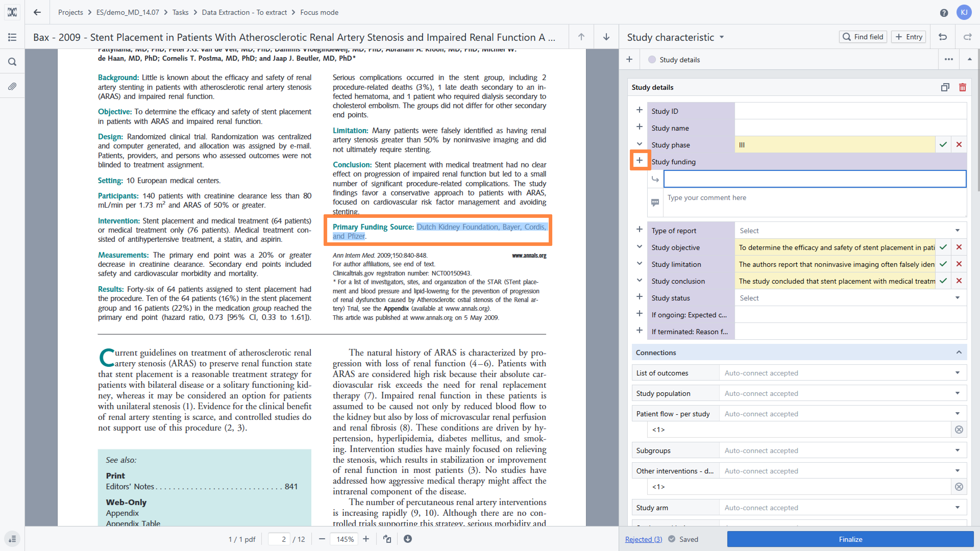Open the Rejected (3) link

pyautogui.click(x=644, y=539)
